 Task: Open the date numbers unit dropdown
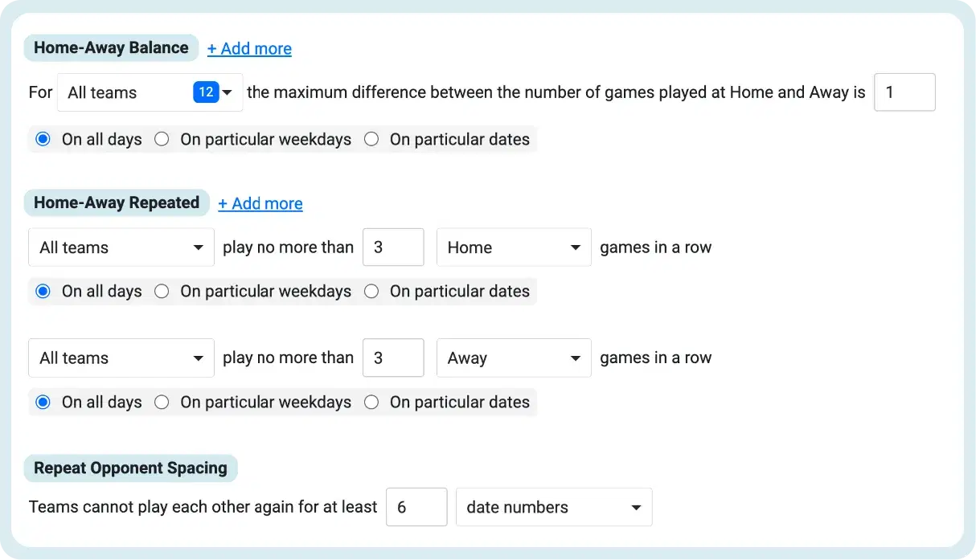(554, 508)
